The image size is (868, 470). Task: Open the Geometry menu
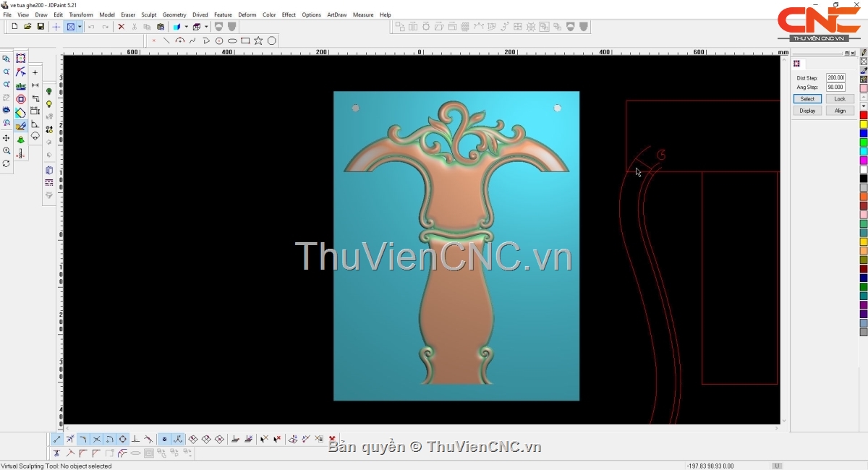click(174, 14)
